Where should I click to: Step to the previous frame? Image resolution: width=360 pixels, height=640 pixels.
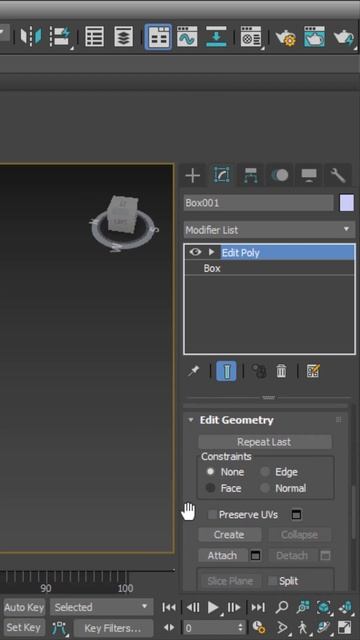193,607
